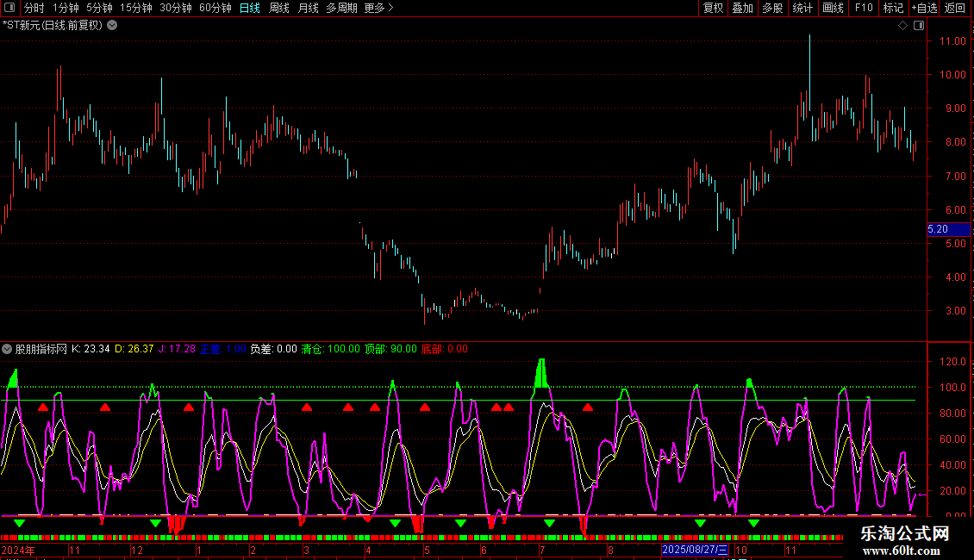The width and height of the screenshot is (974, 560).
Task: Open the 画线 drawing tools
Action: (833, 8)
